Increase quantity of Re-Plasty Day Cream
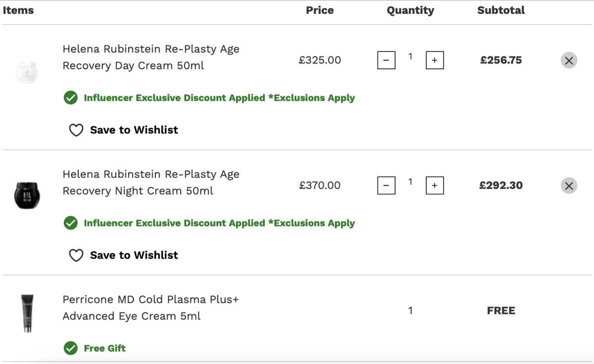This screenshot has height=364, width=594. click(x=435, y=60)
